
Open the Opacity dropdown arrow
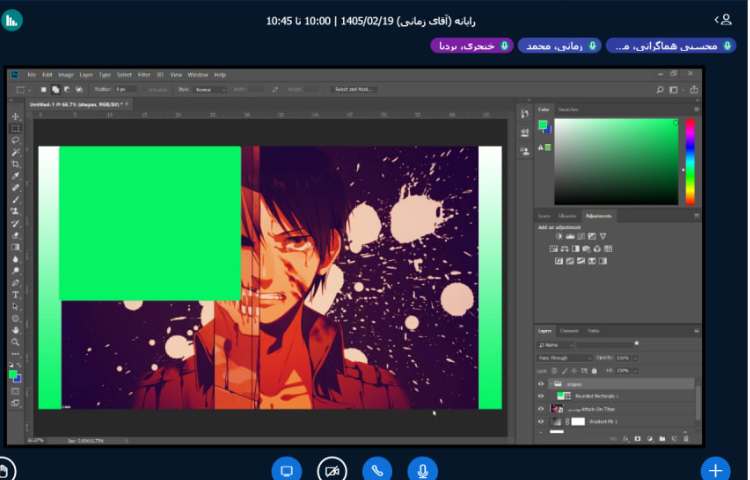coord(635,358)
